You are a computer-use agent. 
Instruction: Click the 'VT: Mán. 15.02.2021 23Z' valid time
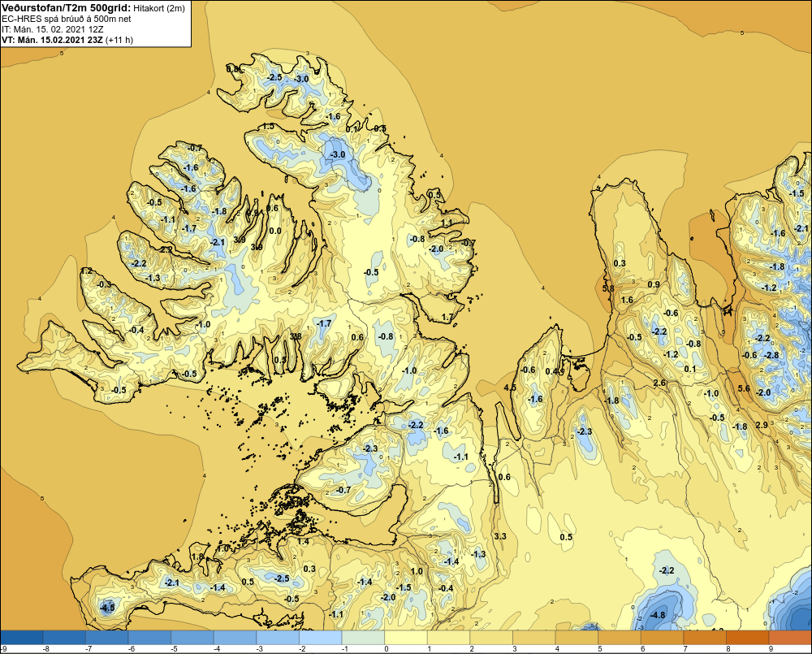pyautogui.click(x=52, y=40)
